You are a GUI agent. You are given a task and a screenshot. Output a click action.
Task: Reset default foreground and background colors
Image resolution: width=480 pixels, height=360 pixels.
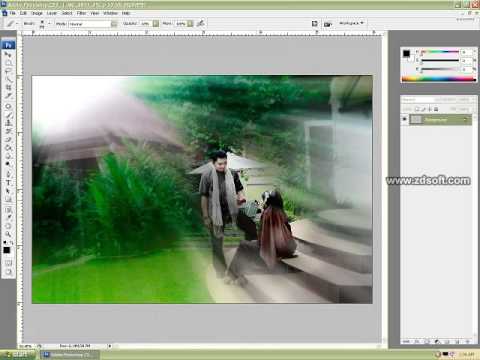tap(5, 242)
